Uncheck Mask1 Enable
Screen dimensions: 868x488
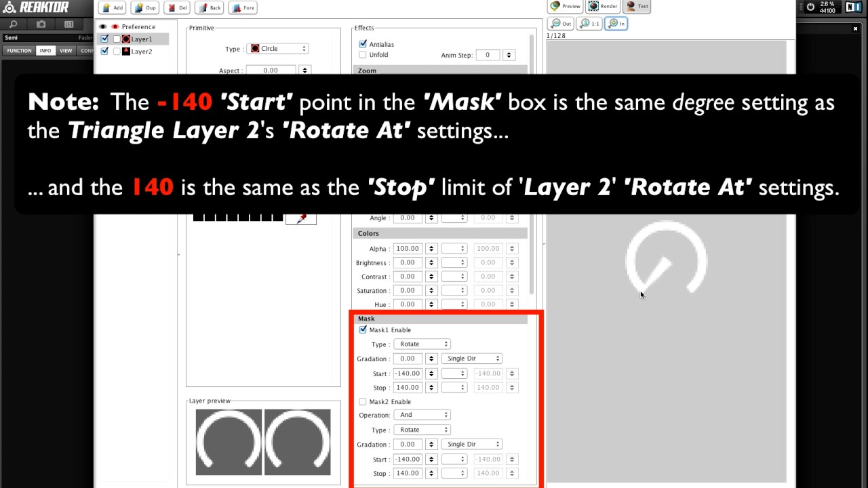pos(363,330)
